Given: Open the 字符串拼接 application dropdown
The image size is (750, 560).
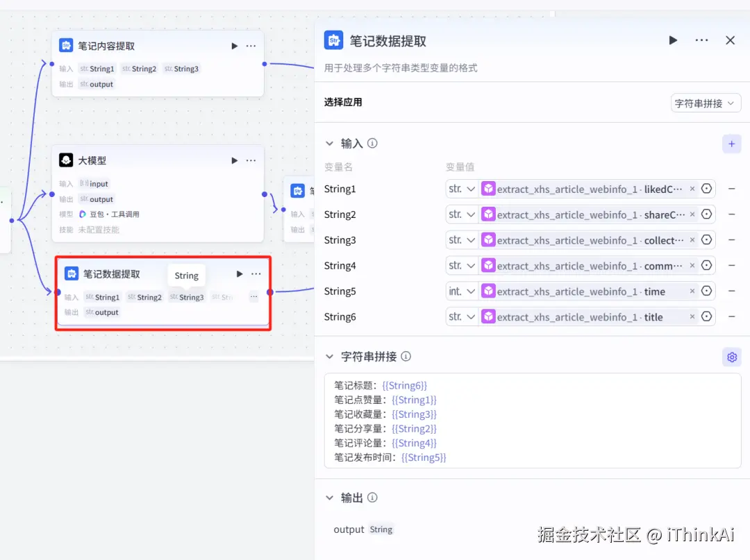Looking at the screenshot, I should click(706, 103).
